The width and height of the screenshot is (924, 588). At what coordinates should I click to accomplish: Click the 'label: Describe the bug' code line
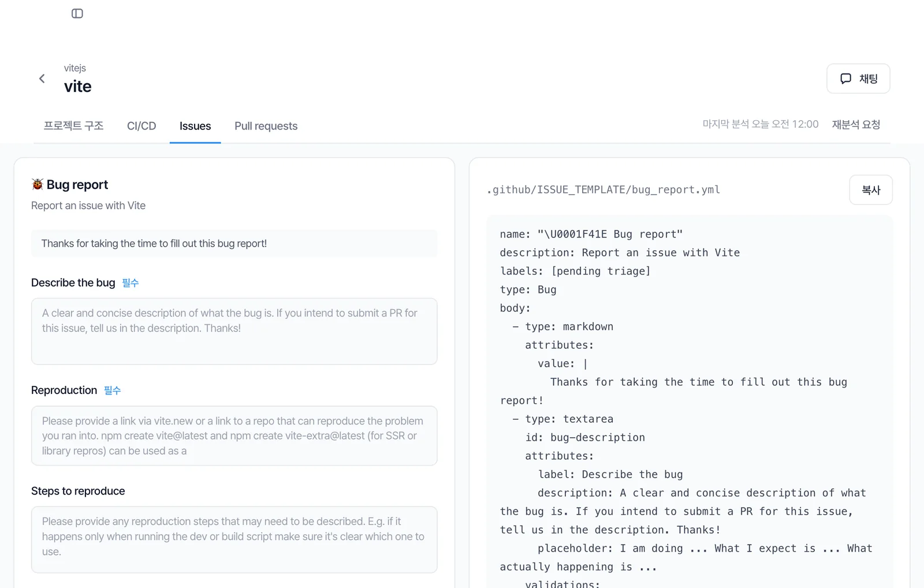[x=610, y=474]
